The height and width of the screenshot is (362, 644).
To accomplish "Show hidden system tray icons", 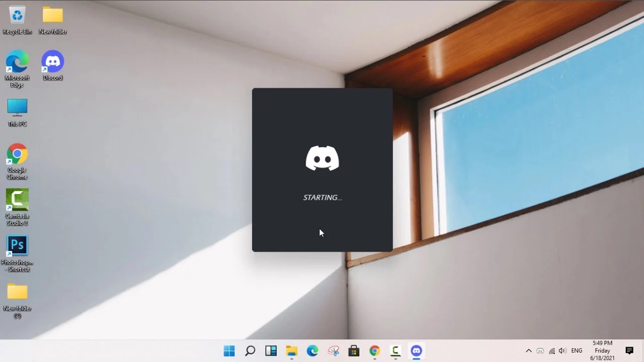I will click(528, 351).
